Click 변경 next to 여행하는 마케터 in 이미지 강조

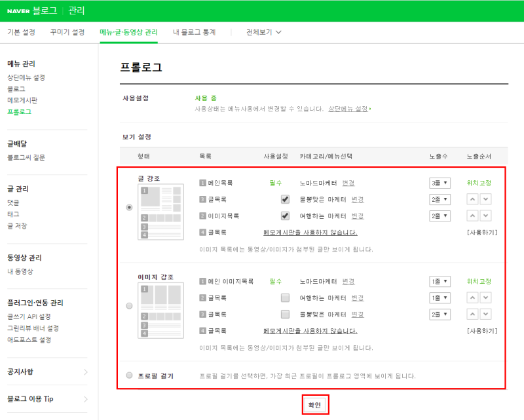click(x=358, y=297)
